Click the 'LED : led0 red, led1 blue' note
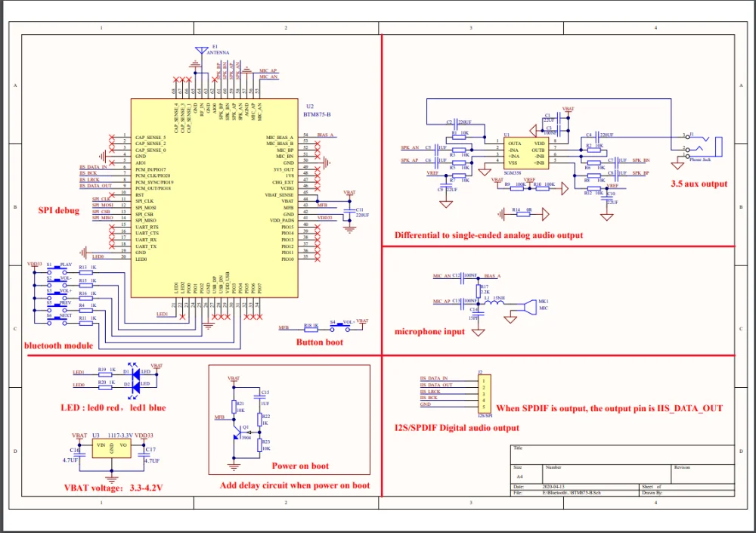The width and height of the screenshot is (756, 533). [113, 407]
